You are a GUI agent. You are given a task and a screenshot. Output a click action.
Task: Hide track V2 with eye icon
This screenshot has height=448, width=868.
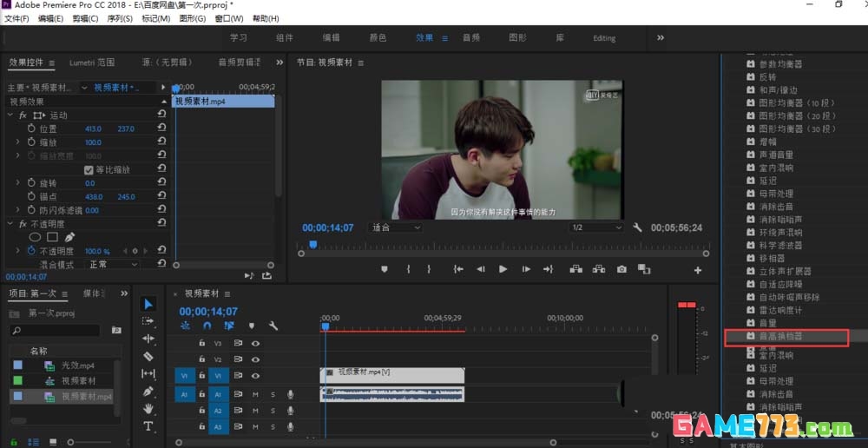[255, 359]
